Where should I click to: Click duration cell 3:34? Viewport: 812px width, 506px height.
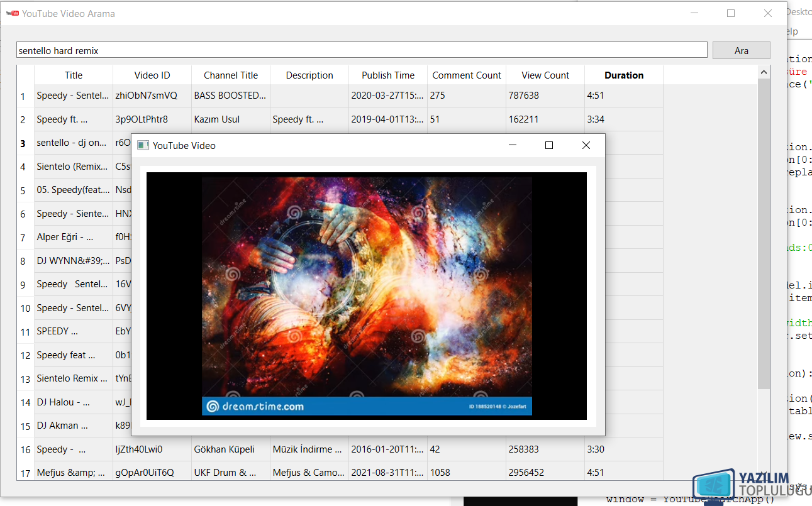click(624, 119)
